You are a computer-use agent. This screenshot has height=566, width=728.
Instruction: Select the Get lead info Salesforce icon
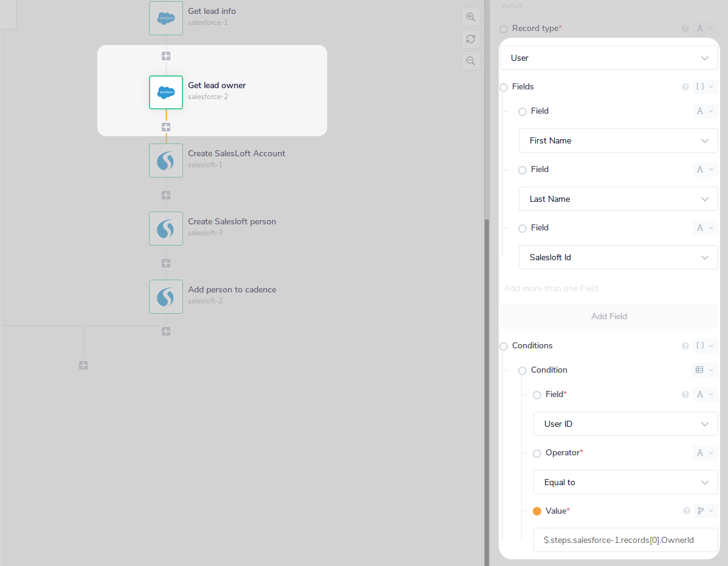coord(166,18)
